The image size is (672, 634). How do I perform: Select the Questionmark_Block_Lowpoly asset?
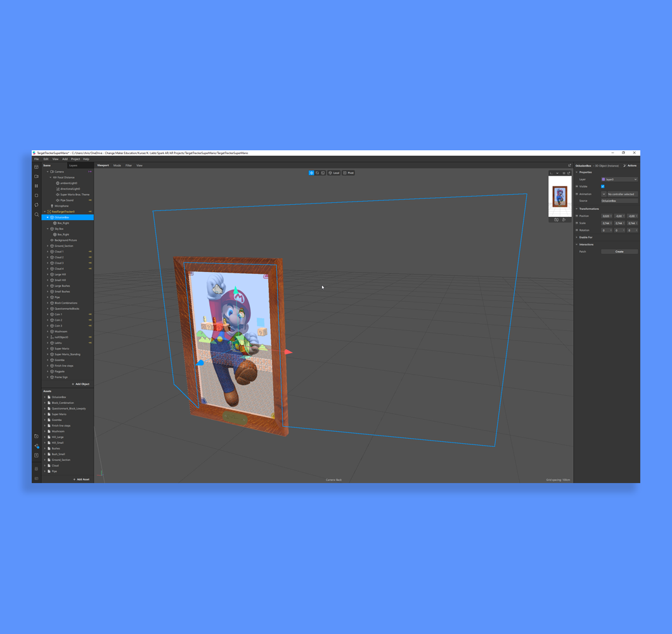(x=68, y=408)
